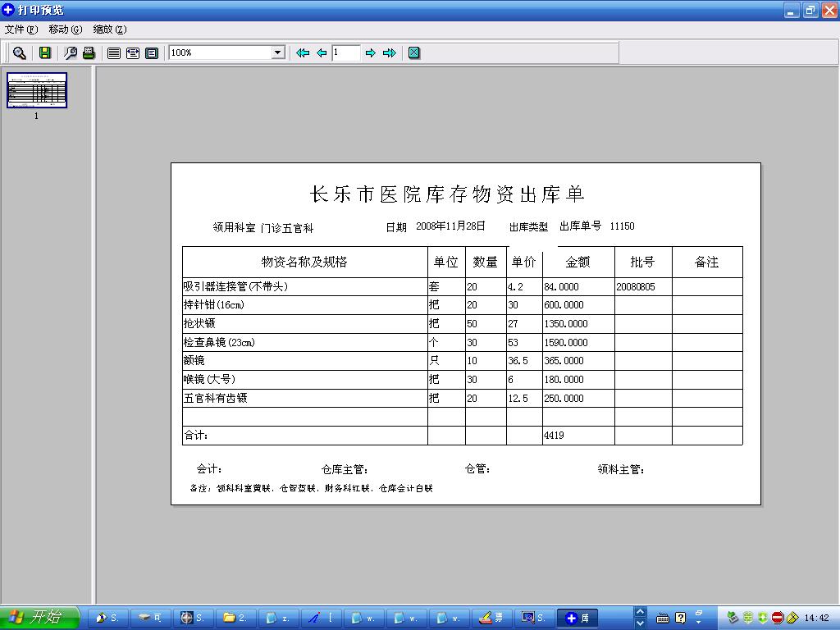Switch to the taskbar folder item labeled 2.

point(235,619)
